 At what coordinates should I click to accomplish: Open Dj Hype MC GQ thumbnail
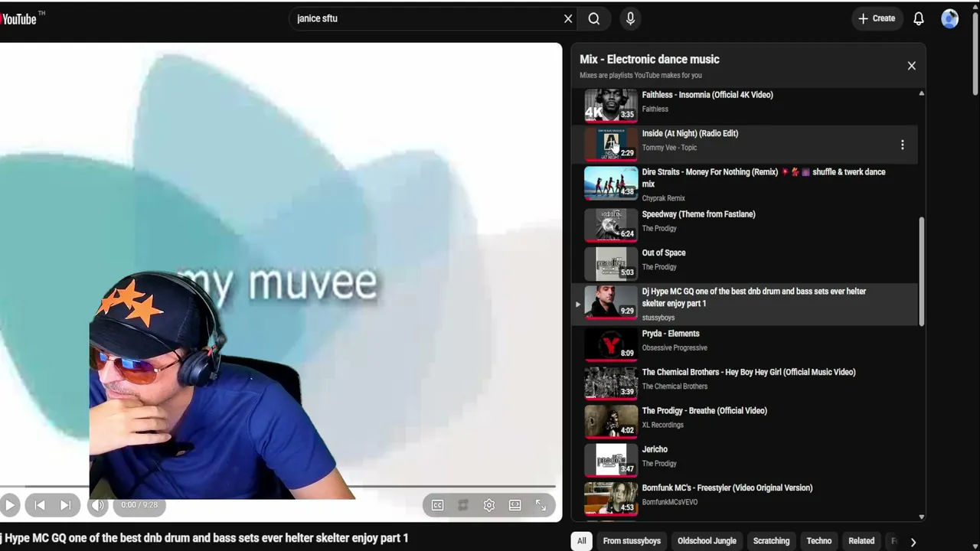coord(611,302)
